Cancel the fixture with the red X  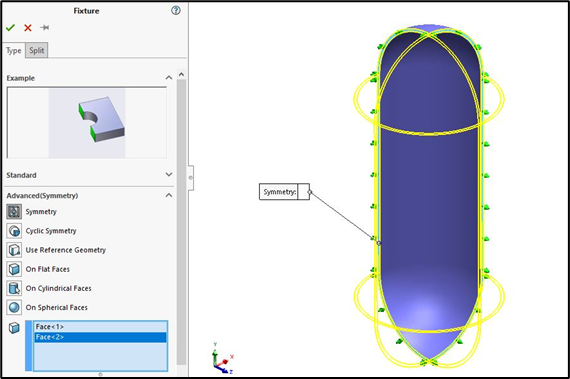click(x=28, y=28)
